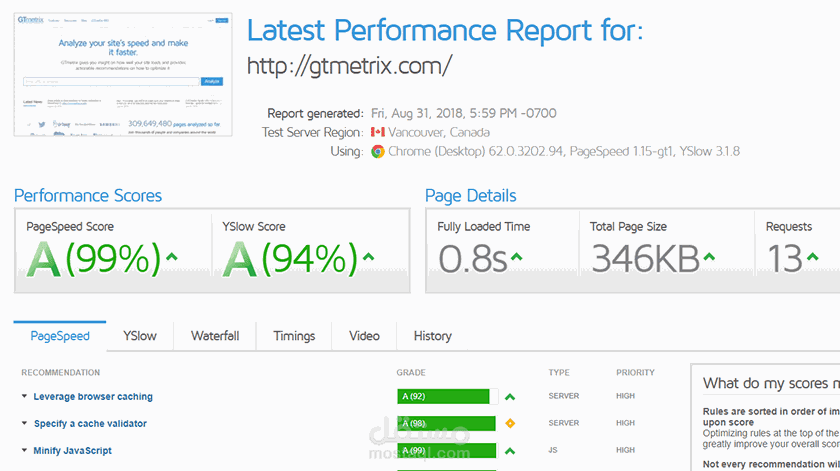This screenshot has height=471, width=840.
Task: Click the Vancouver, Canada region text
Action: pos(439,132)
